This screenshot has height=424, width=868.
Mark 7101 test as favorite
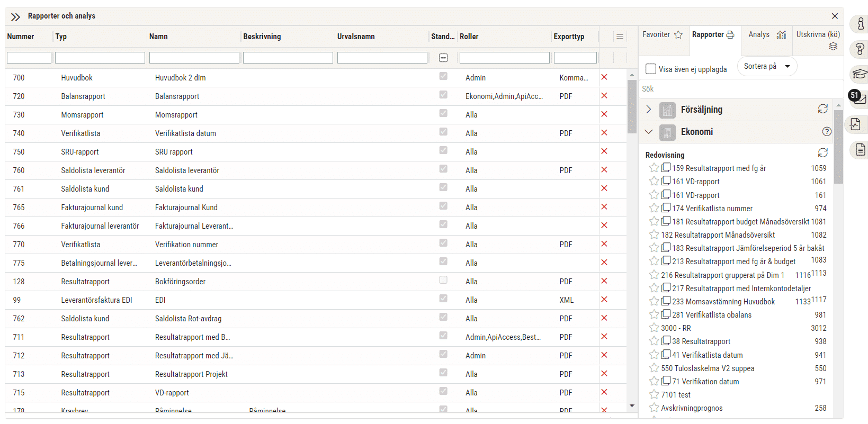tap(654, 394)
